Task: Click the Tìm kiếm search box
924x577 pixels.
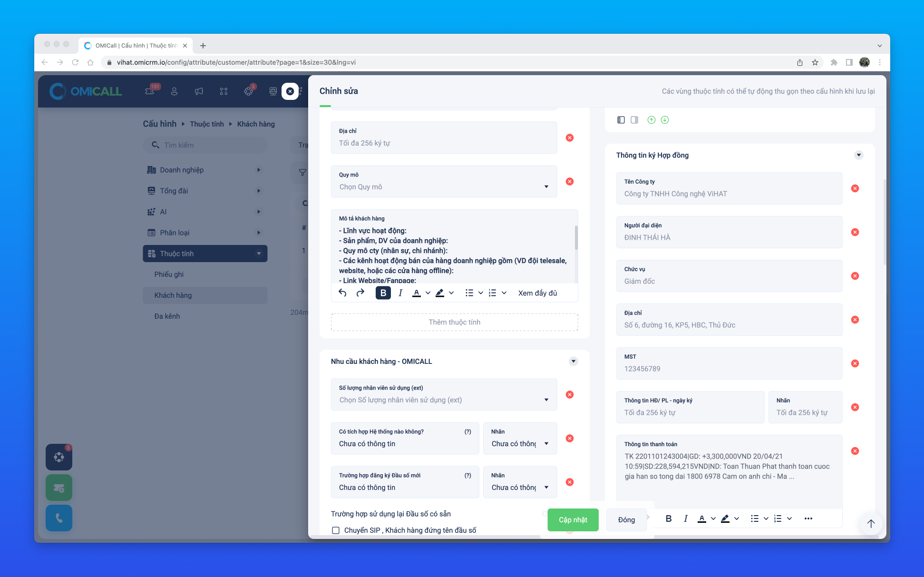Action: (x=205, y=145)
